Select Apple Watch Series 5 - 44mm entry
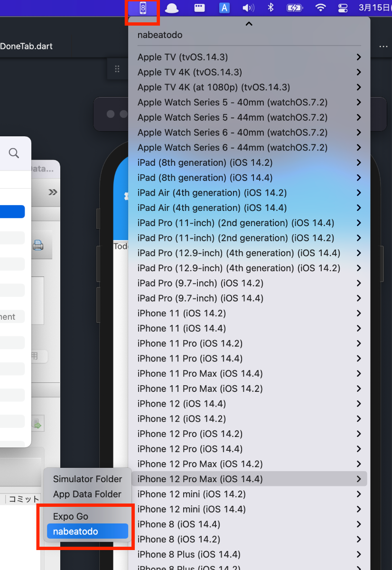 click(x=249, y=117)
